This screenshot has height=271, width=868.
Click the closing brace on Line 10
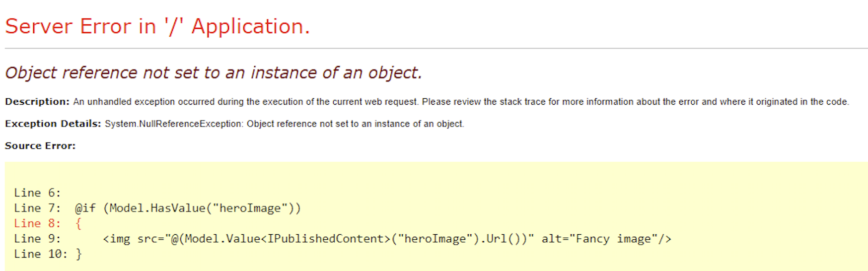(78, 255)
